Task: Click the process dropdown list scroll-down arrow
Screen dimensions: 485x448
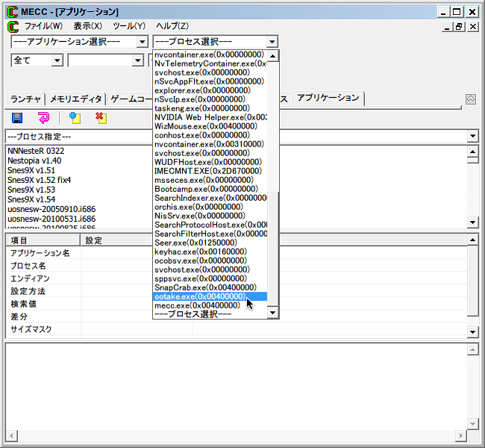Action: click(x=272, y=313)
